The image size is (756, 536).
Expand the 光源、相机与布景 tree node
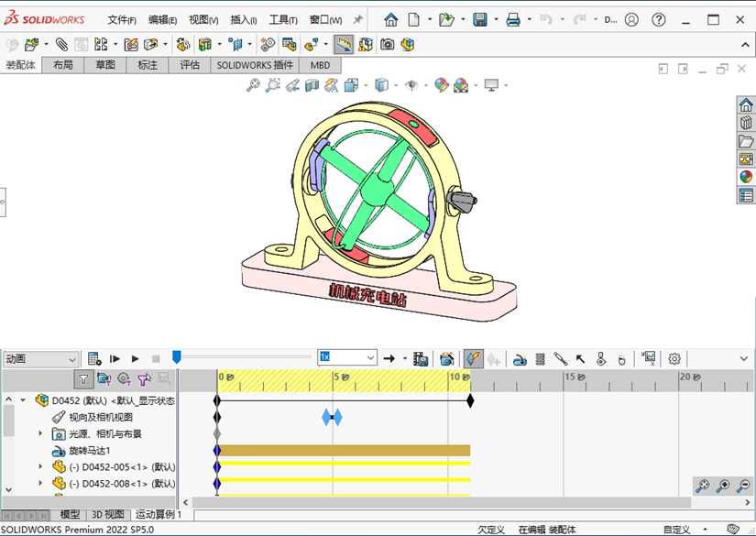[40, 433]
